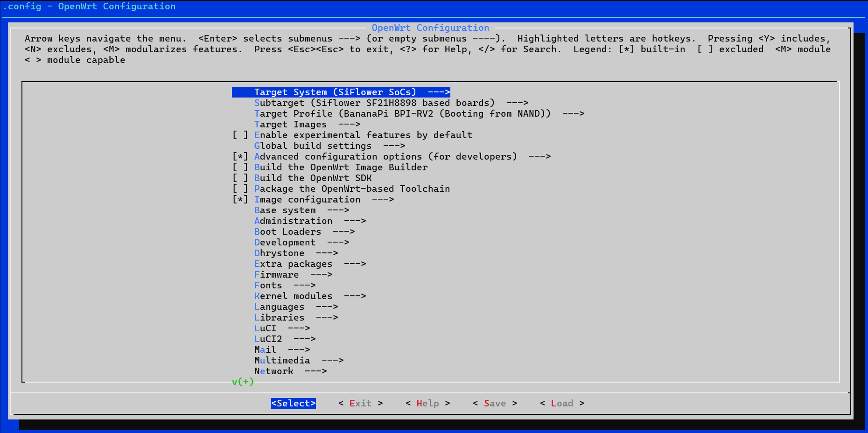Image resolution: width=868 pixels, height=433 pixels.
Task: Open the LuCI2 menu entry
Action: pos(285,339)
